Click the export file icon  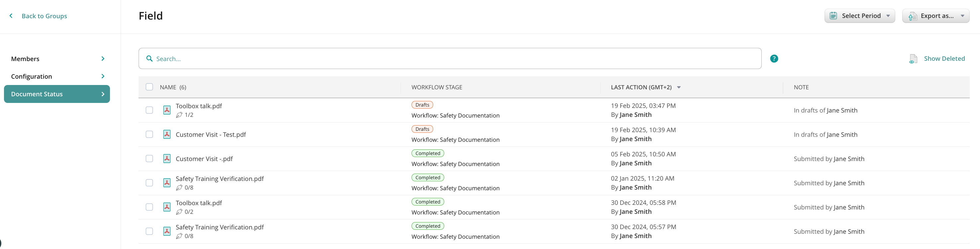912,16
